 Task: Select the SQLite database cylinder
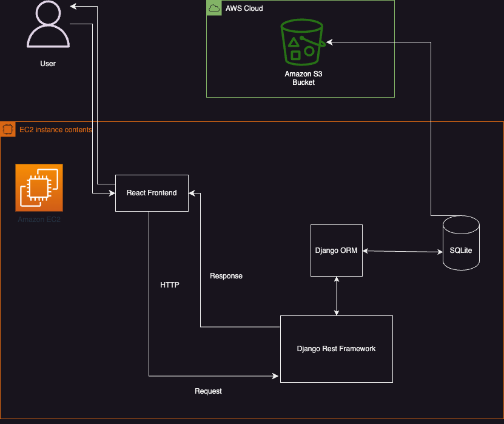pyautogui.click(x=462, y=243)
